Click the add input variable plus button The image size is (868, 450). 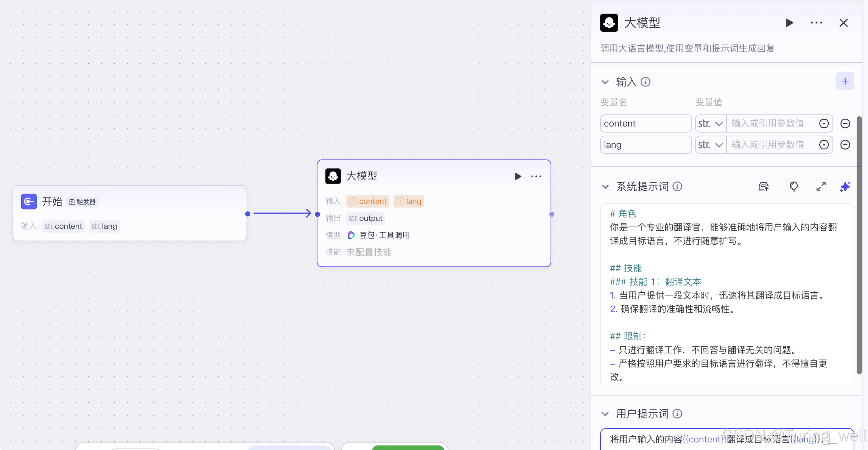pos(845,81)
